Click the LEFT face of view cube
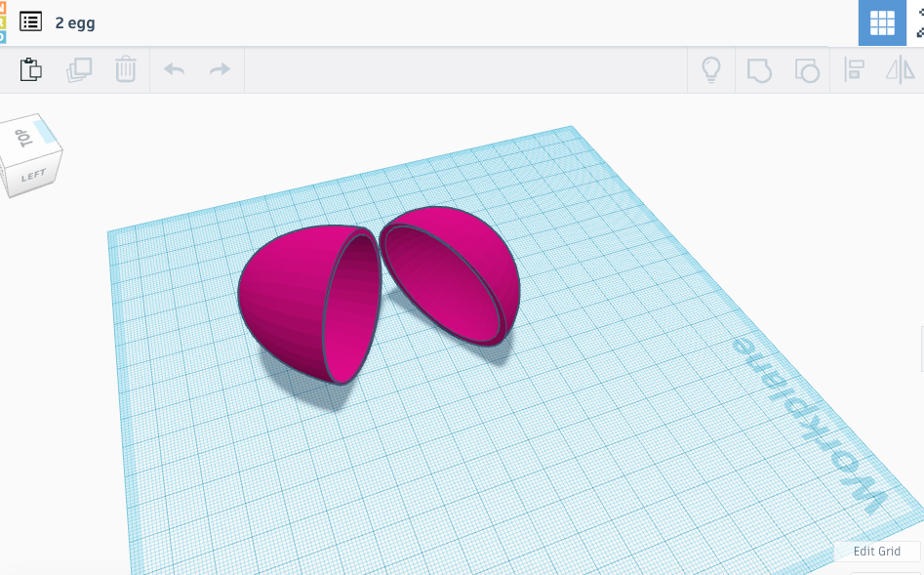Image resolution: width=924 pixels, height=575 pixels. (x=34, y=176)
